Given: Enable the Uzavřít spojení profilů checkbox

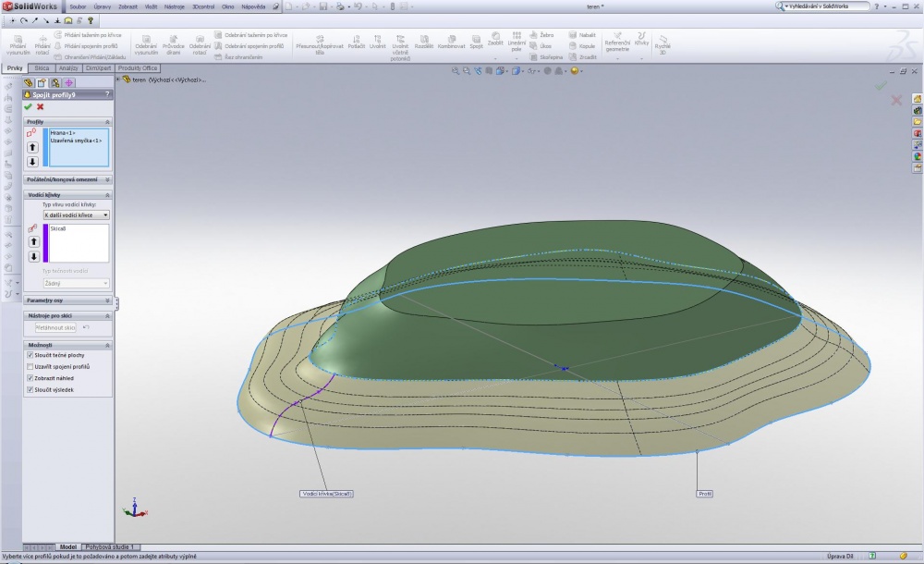Looking at the screenshot, I should [x=30, y=366].
